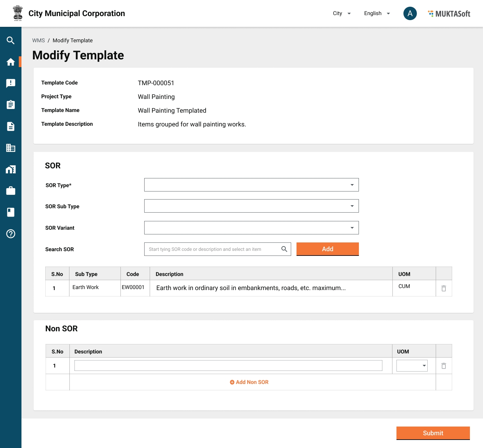Click the orange Add button
This screenshot has width=483, height=448.
coord(327,249)
